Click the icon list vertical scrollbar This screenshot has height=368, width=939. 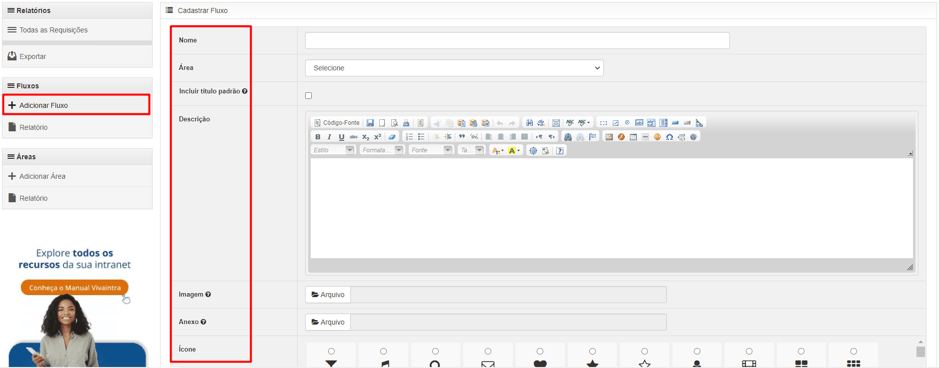920,353
